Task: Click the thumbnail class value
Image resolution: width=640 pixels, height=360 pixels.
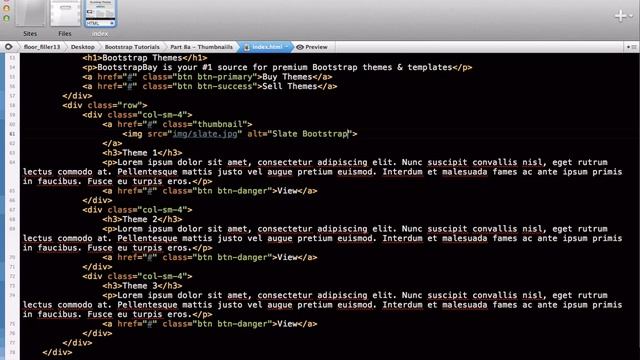Action: click(x=220, y=124)
